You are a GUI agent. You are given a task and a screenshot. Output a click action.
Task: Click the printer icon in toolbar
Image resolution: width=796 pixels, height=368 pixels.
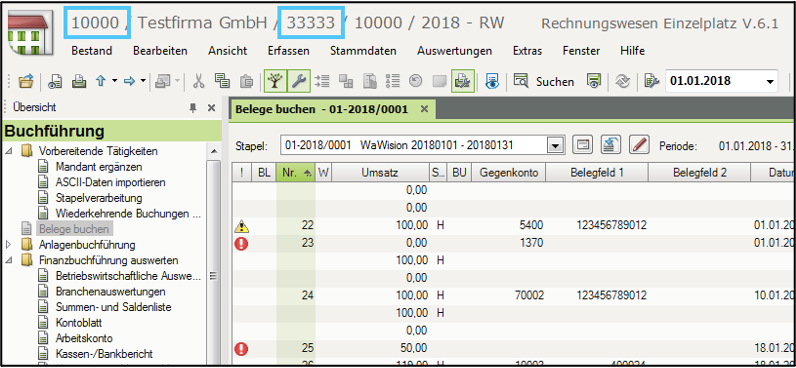(x=78, y=81)
